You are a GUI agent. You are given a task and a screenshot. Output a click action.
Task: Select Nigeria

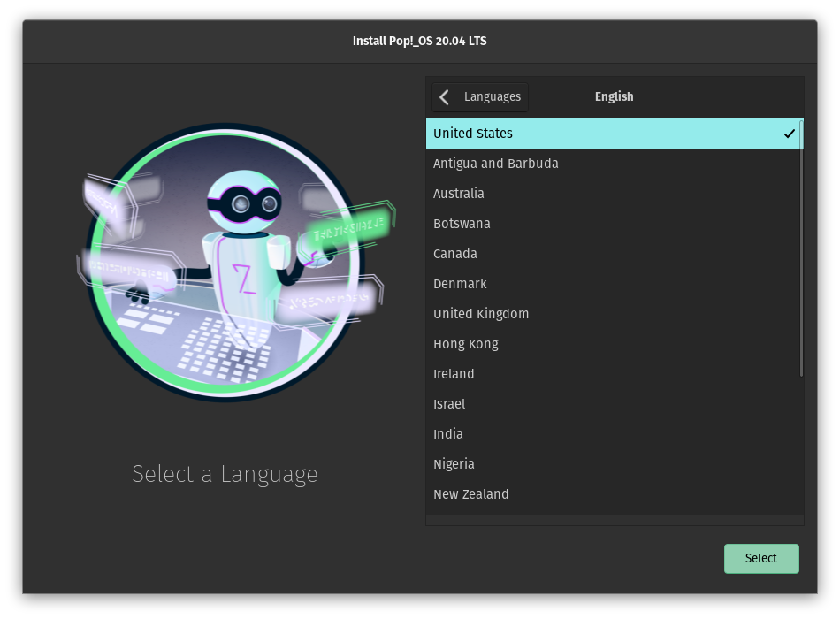[x=614, y=463]
